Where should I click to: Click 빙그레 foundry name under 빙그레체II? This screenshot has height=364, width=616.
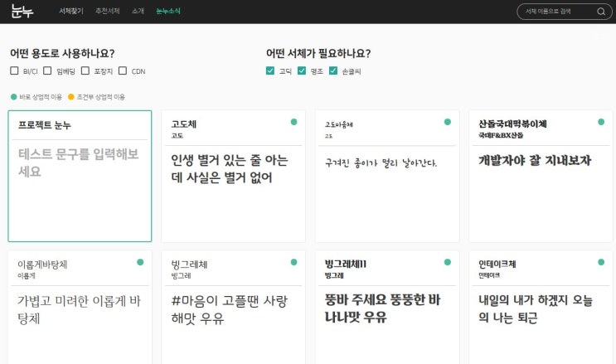pyautogui.click(x=334, y=275)
